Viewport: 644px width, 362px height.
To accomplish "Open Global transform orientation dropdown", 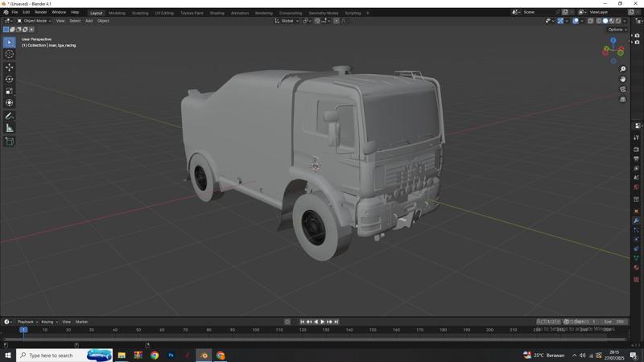I will click(287, 21).
